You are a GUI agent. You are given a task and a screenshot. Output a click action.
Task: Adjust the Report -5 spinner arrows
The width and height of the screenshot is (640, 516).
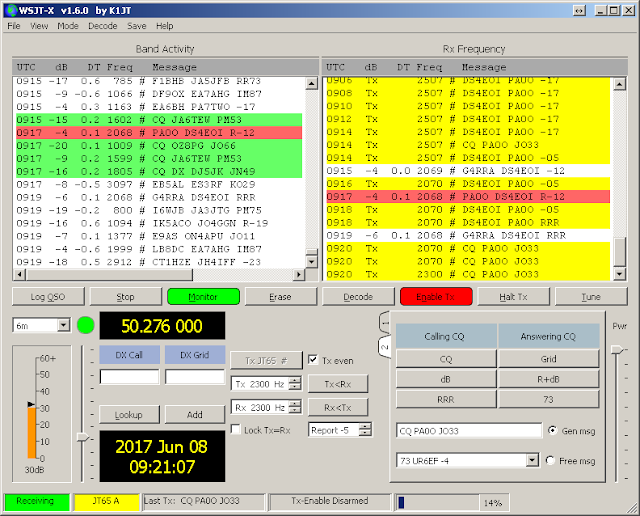(x=365, y=430)
